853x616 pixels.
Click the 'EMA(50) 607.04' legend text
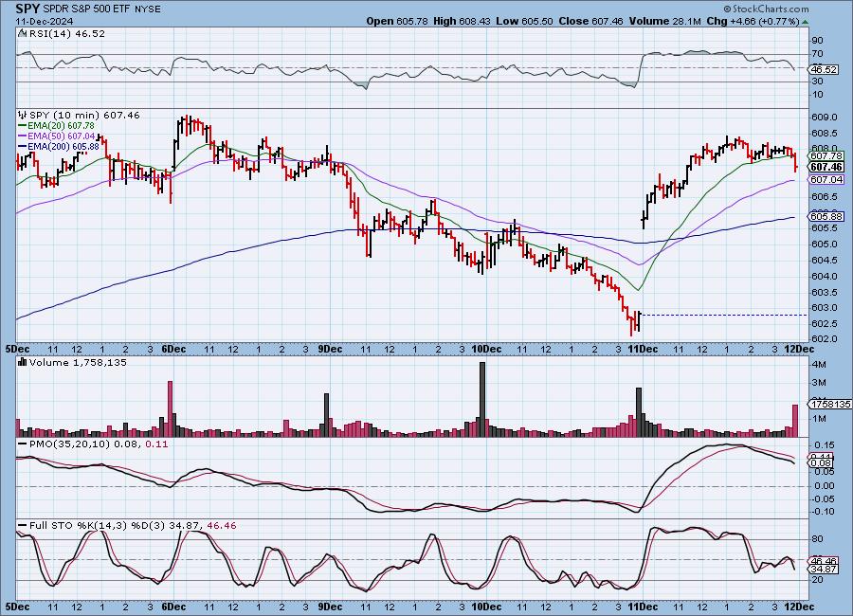[x=62, y=136]
